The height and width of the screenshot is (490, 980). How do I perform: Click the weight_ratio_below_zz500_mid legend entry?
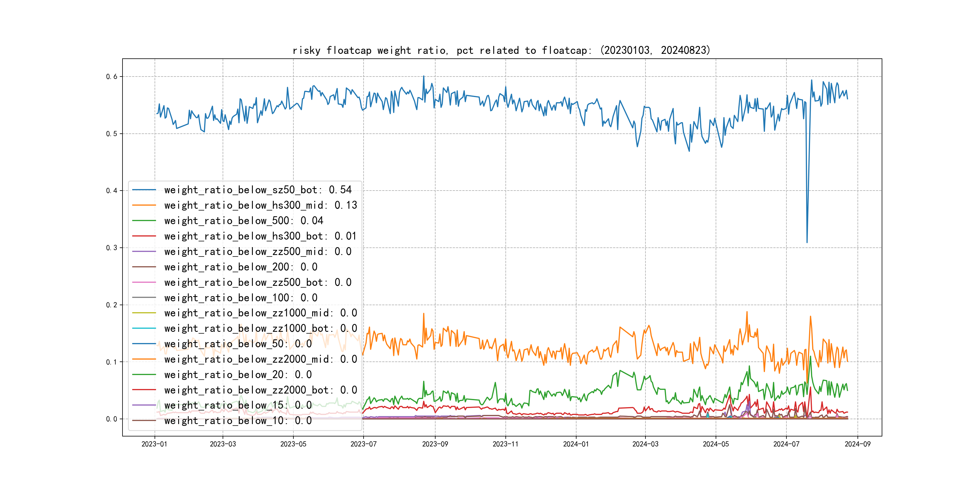(x=258, y=251)
